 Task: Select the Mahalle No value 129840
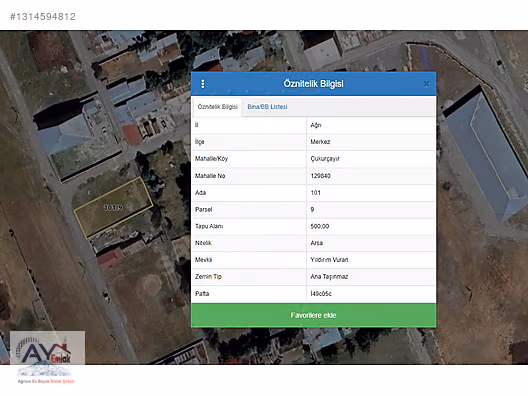tap(321, 176)
